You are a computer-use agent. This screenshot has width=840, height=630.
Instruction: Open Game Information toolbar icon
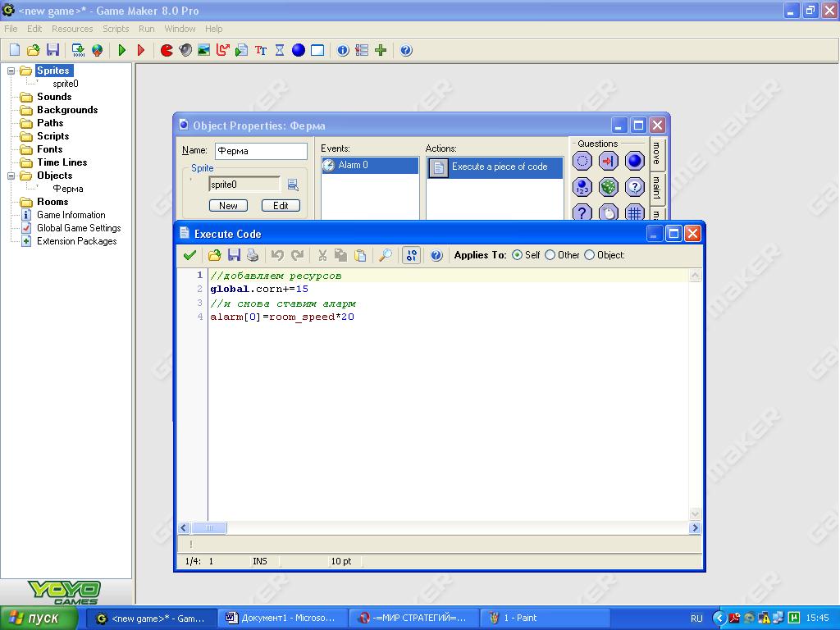point(344,50)
